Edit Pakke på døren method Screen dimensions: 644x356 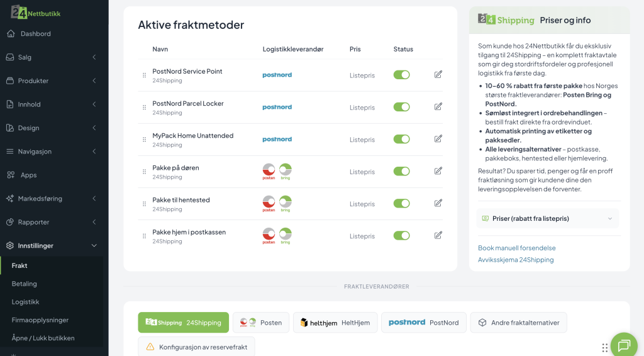438,171
